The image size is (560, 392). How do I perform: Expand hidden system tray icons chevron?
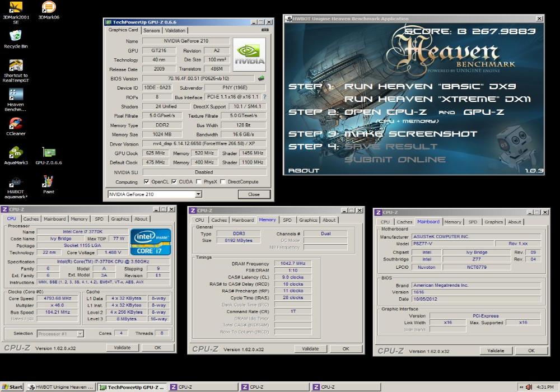click(521, 387)
